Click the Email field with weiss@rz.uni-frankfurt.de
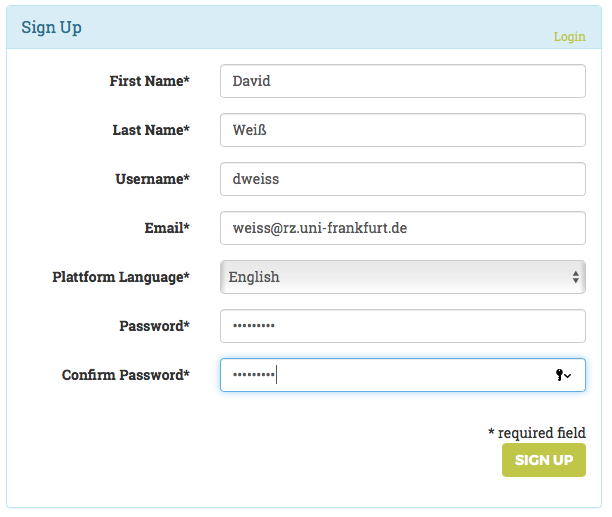Image resolution: width=612 pixels, height=517 pixels. coord(402,228)
